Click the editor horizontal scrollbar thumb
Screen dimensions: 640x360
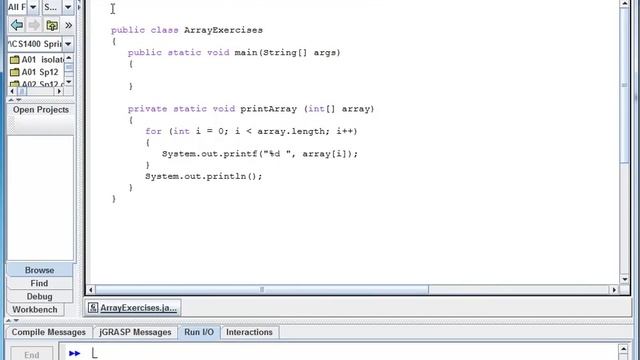262,290
